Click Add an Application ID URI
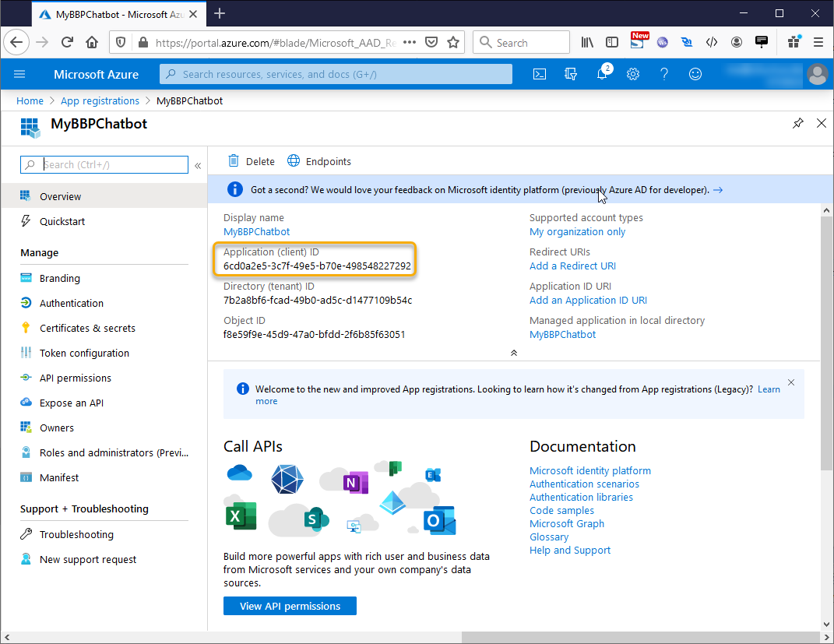Screen dimensions: 834x644 (x=588, y=300)
